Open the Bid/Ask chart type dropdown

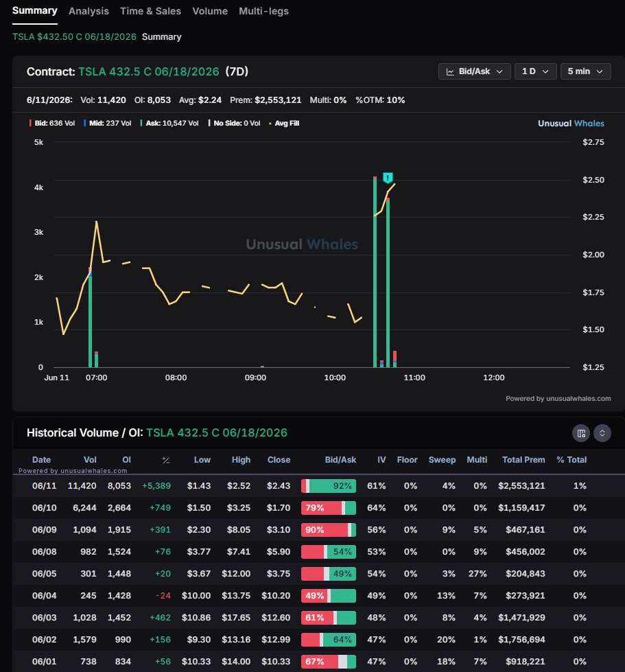click(474, 71)
